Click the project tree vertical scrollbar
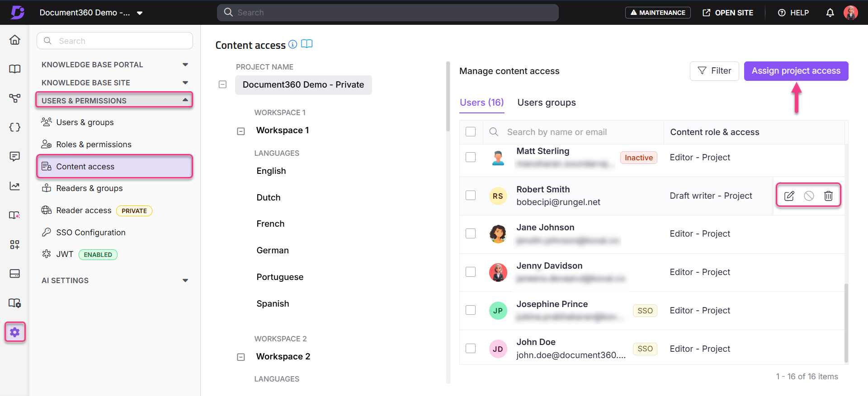 click(x=448, y=97)
